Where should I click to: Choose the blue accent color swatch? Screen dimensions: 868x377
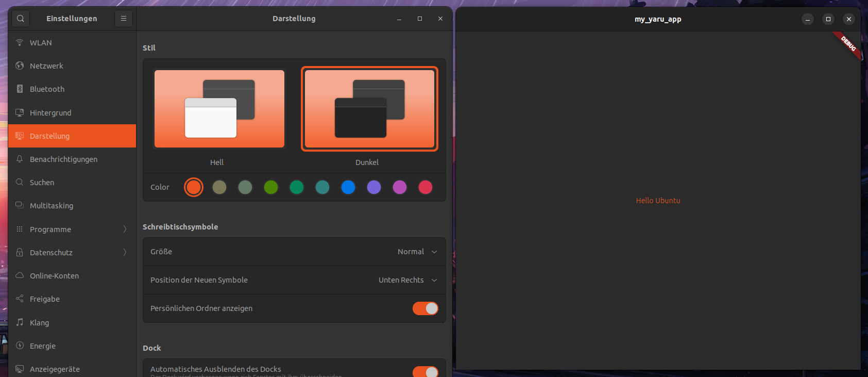(x=348, y=187)
